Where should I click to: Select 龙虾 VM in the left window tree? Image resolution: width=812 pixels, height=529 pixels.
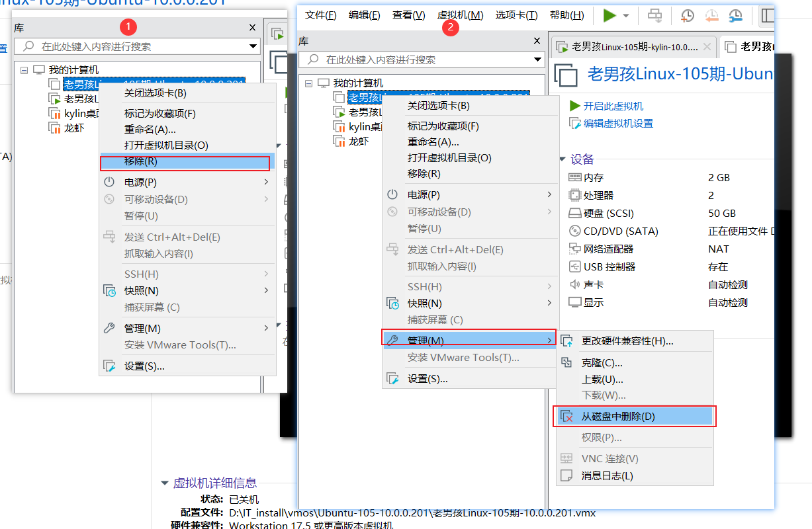pos(74,128)
